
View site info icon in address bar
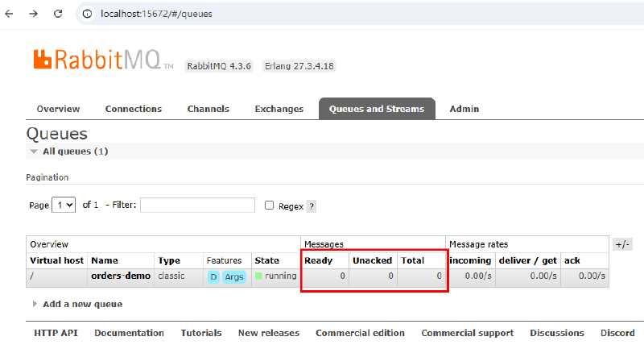pos(87,14)
